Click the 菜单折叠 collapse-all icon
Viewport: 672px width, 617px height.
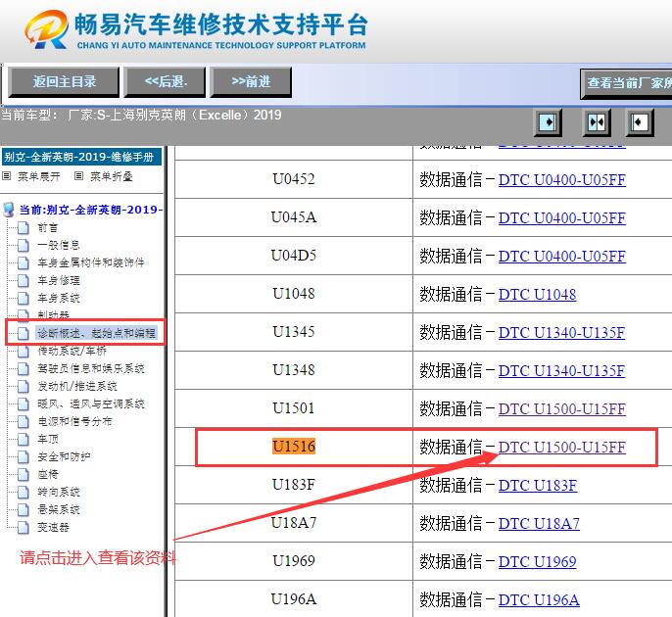click(x=78, y=176)
